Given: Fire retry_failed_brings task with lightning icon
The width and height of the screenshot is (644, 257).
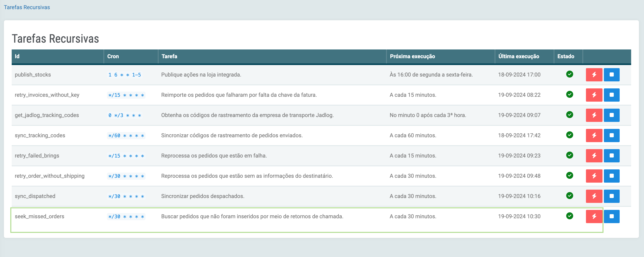Looking at the screenshot, I should tap(594, 156).
